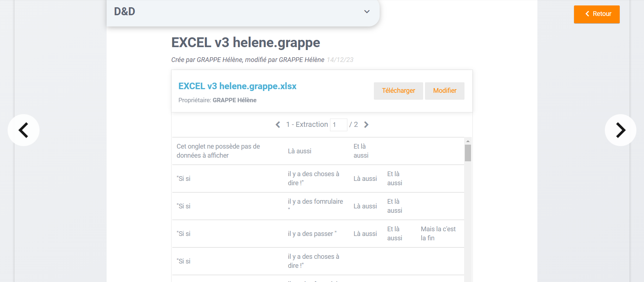
Task: Select the cell "Mais la c'est la fin"
Action: point(438,233)
